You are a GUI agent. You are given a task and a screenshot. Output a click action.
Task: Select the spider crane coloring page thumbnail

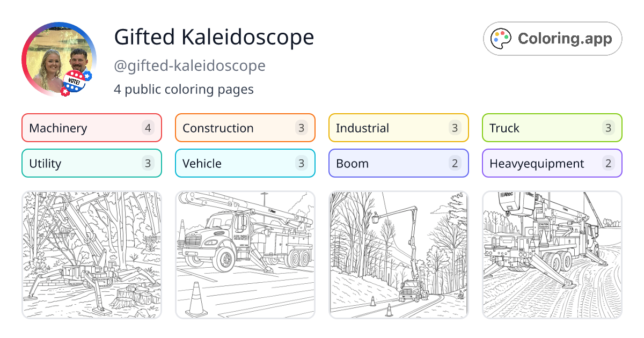91,254
